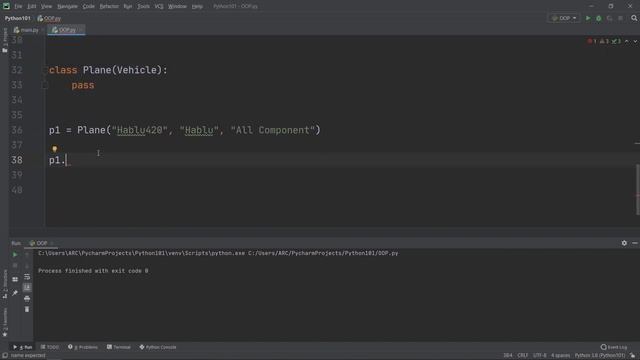This screenshot has width=640, height=360.
Task: Click the editor vertical scrollbar
Action: tap(637, 189)
